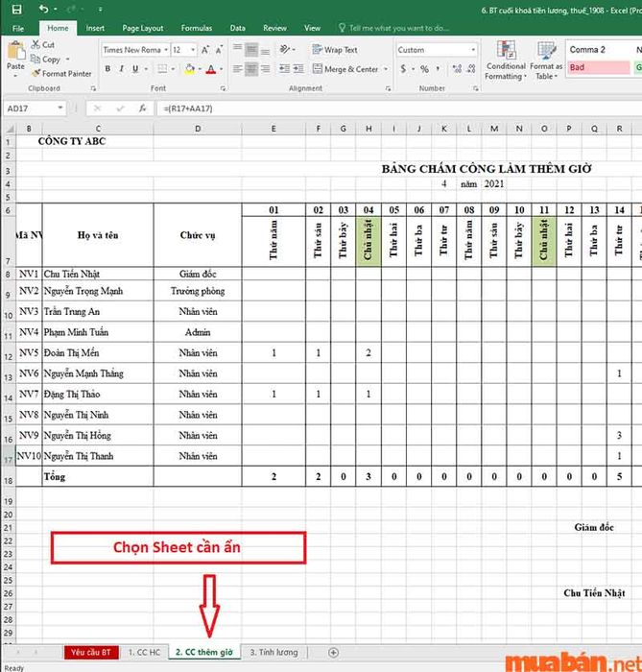This screenshot has width=642, height=672.
Task: Click Merge & Center
Action: click(x=345, y=68)
